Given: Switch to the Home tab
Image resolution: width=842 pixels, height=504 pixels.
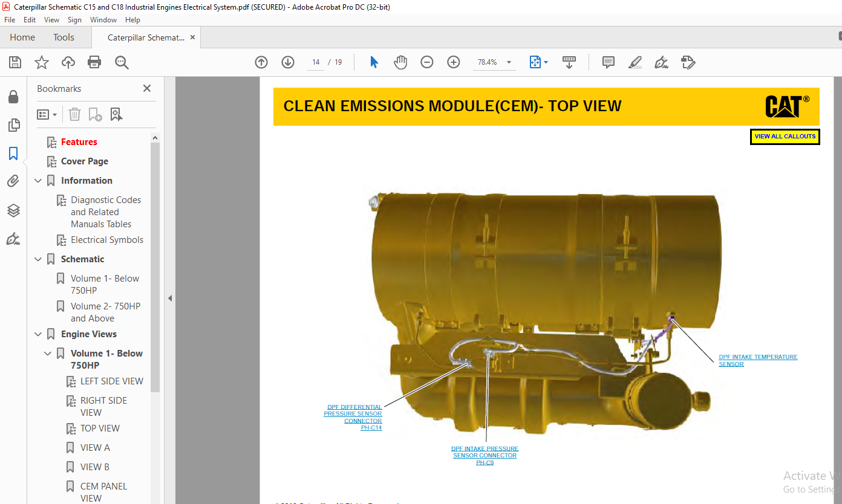Looking at the screenshot, I should (x=22, y=37).
